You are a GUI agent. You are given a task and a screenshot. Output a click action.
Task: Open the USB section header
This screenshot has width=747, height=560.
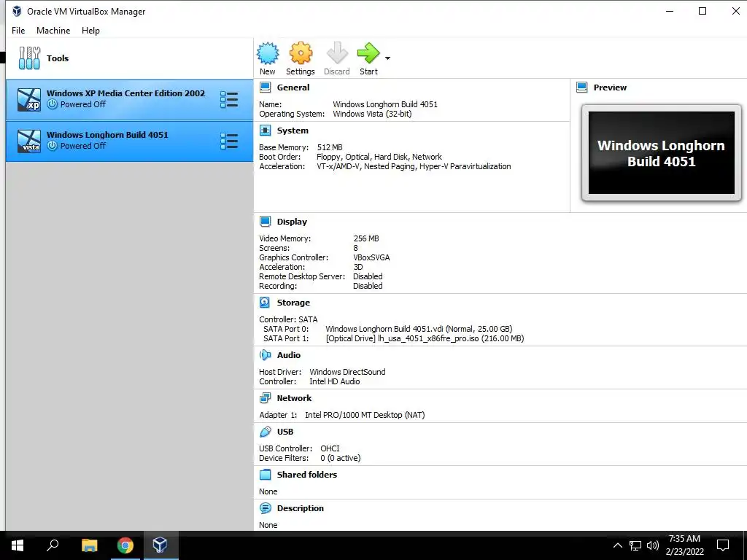point(285,432)
